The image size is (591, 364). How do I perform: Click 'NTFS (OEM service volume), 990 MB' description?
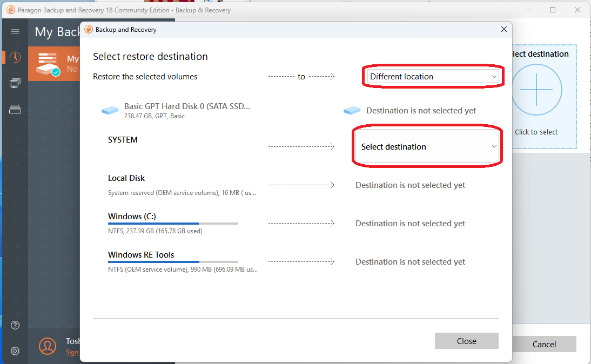point(183,269)
